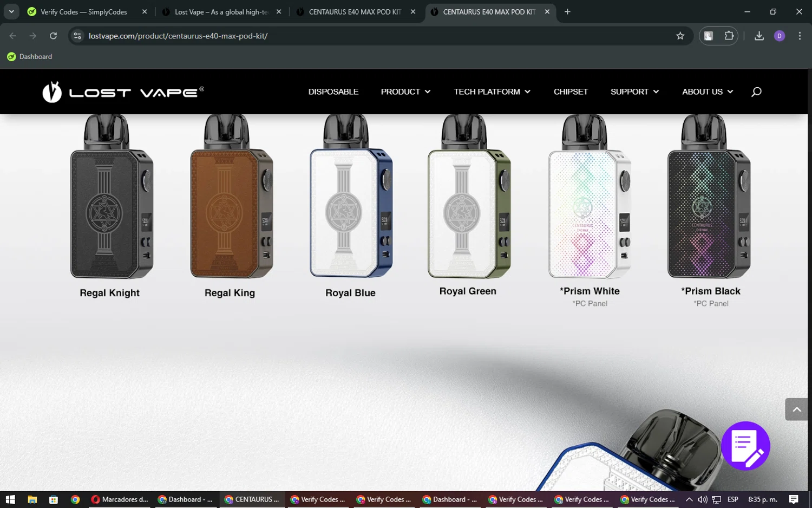Click the "*Prism Black" label
812x508 pixels.
711,291
